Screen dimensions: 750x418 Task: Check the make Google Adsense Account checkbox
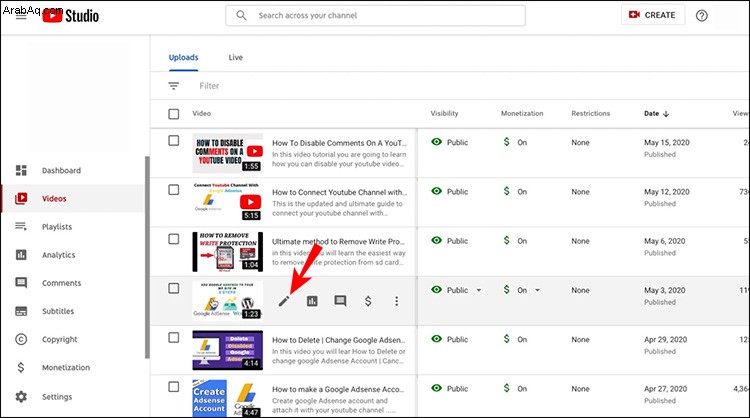point(174,387)
